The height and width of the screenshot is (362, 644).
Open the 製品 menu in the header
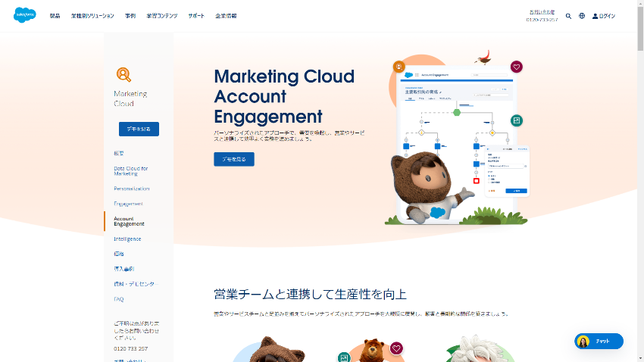tap(55, 16)
